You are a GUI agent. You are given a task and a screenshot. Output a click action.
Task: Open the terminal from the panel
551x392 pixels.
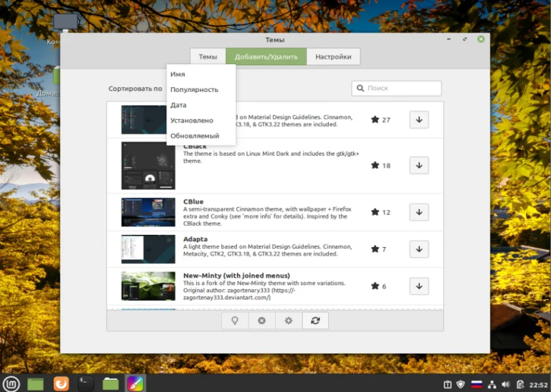tap(86, 384)
